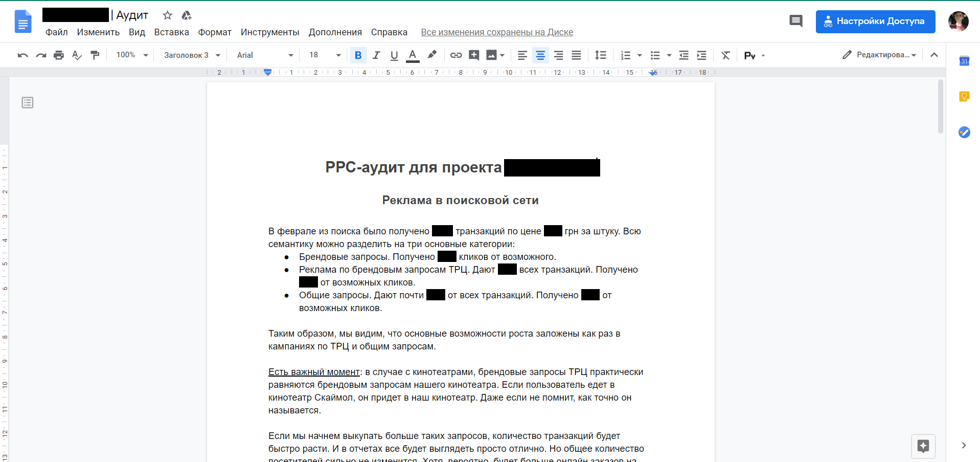980x462 pixels.
Task: Add a comment from toolbar
Action: coord(474,55)
